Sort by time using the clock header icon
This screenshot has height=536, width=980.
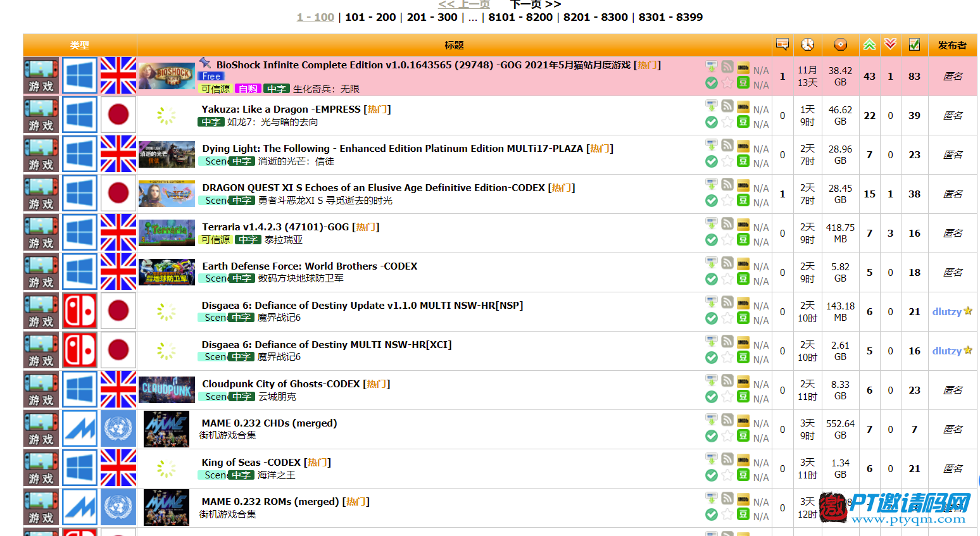tap(808, 44)
